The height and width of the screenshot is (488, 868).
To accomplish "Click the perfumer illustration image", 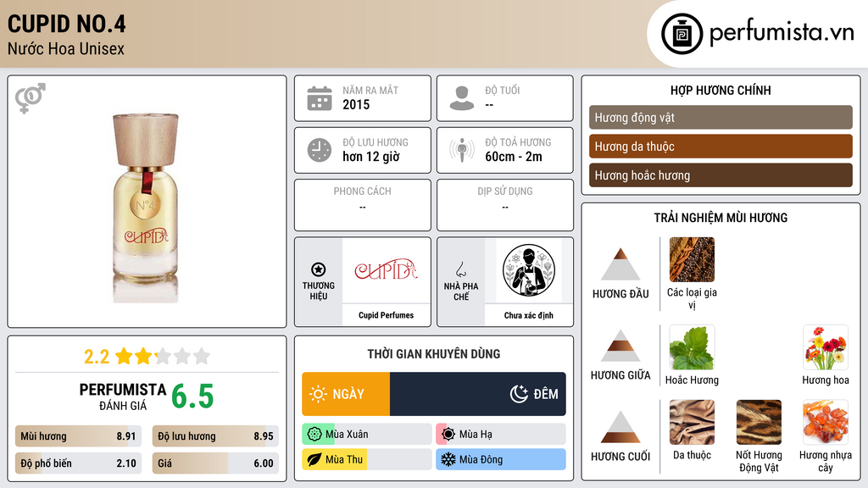I will [529, 270].
